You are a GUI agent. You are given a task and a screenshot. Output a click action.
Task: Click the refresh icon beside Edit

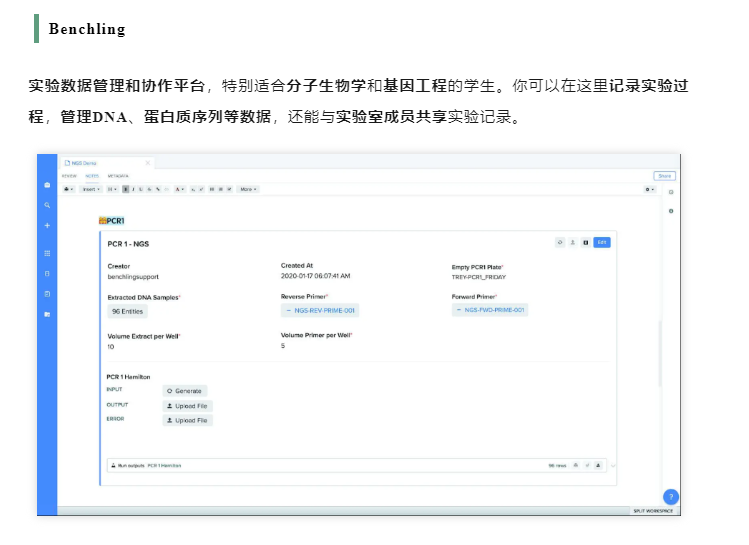(x=560, y=243)
